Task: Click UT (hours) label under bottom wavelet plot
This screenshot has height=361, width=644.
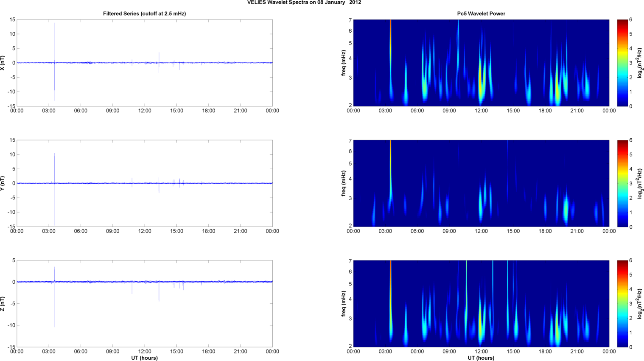Action: pos(481,358)
